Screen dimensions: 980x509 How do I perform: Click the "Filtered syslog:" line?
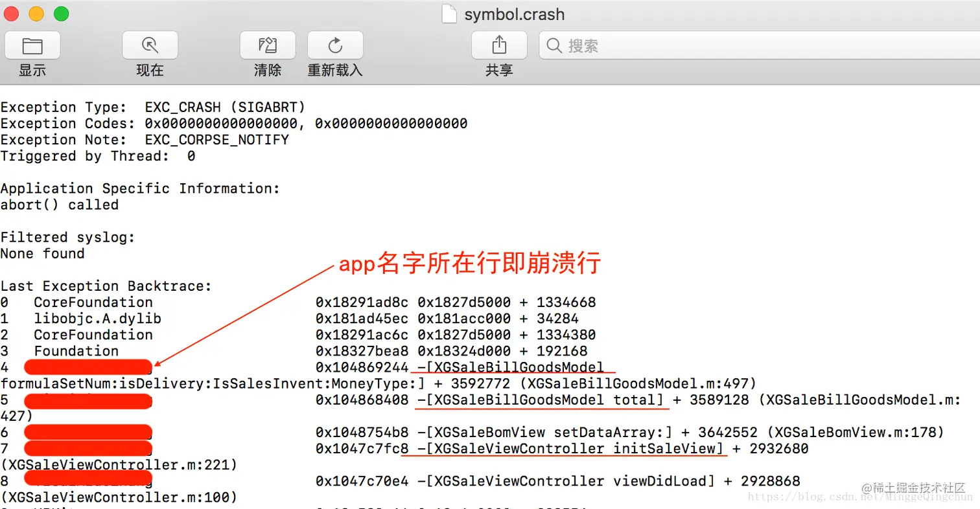pyautogui.click(x=68, y=237)
